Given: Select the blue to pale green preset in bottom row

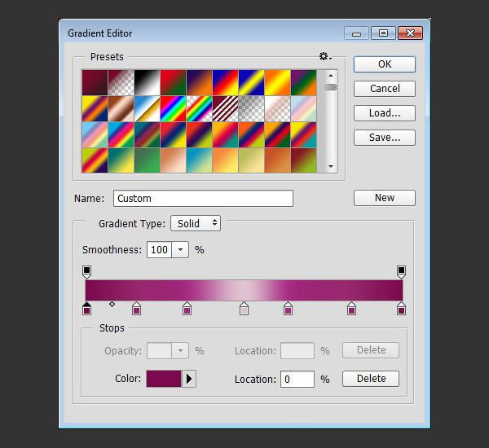Looking at the screenshot, I should coord(200,160).
